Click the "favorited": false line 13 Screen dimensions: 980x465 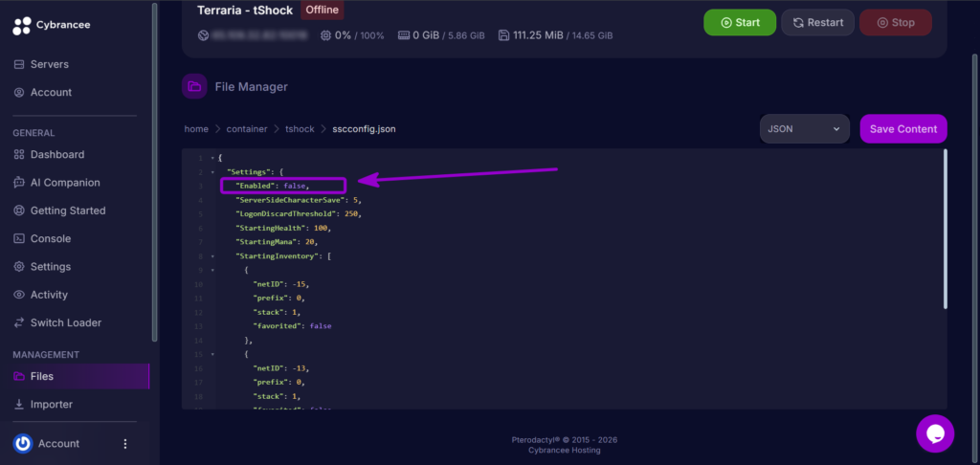pos(292,326)
